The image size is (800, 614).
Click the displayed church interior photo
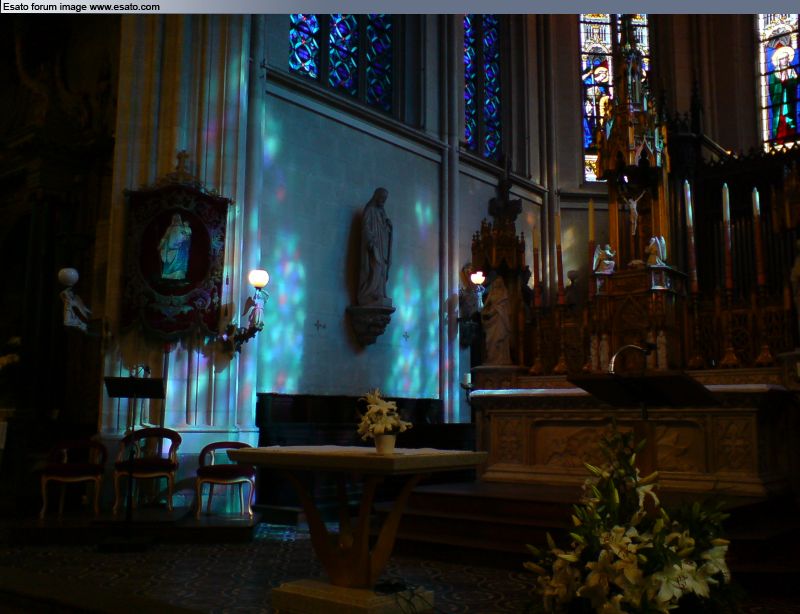pos(400,314)
